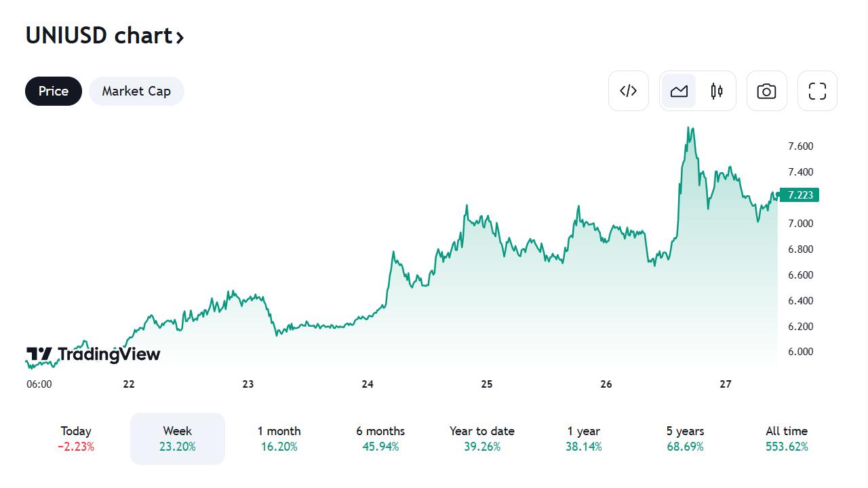868x488 pixels.
Task: Open the chart in fullscreen mode
Action: pyautogui.click(x=817, y=91)
